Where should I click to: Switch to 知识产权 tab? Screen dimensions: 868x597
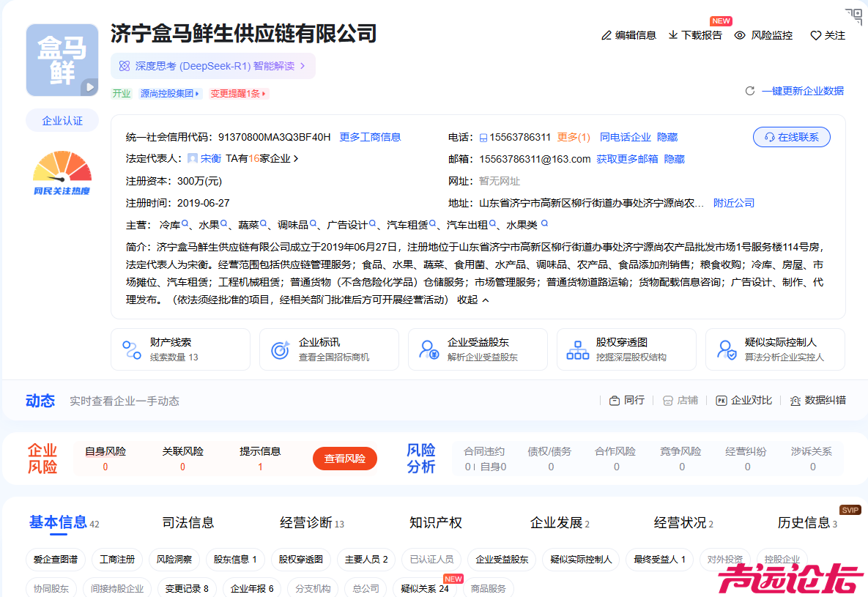tap(436, 522)
